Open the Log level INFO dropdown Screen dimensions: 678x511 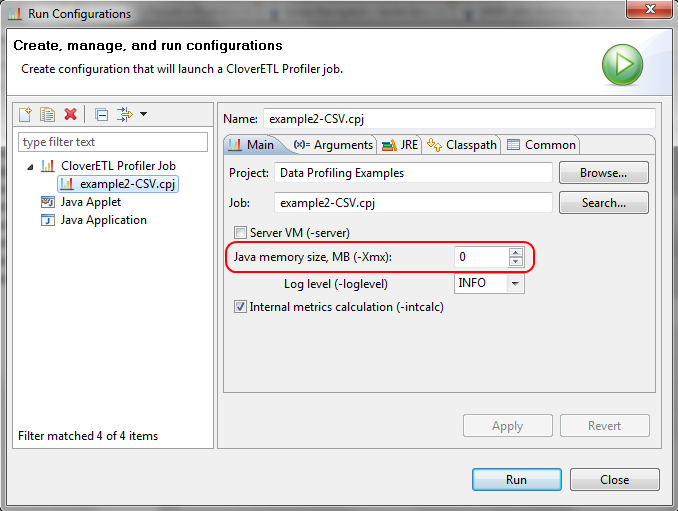[x=489, y=284]
